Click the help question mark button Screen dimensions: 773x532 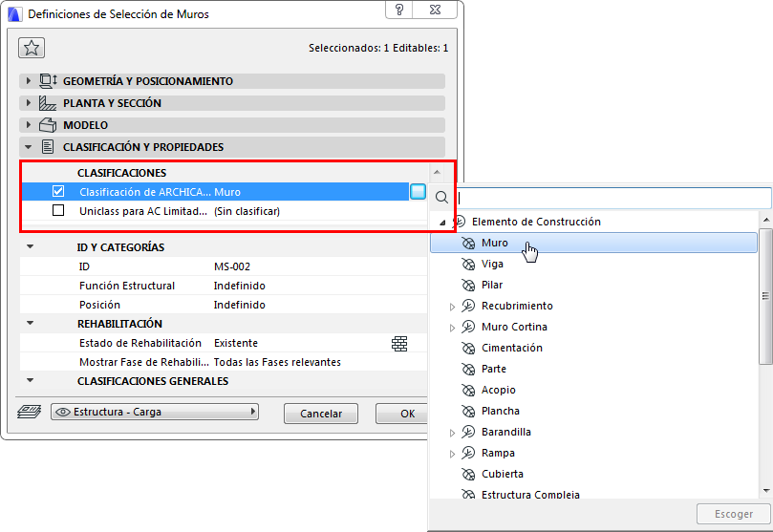click(399, 10)
